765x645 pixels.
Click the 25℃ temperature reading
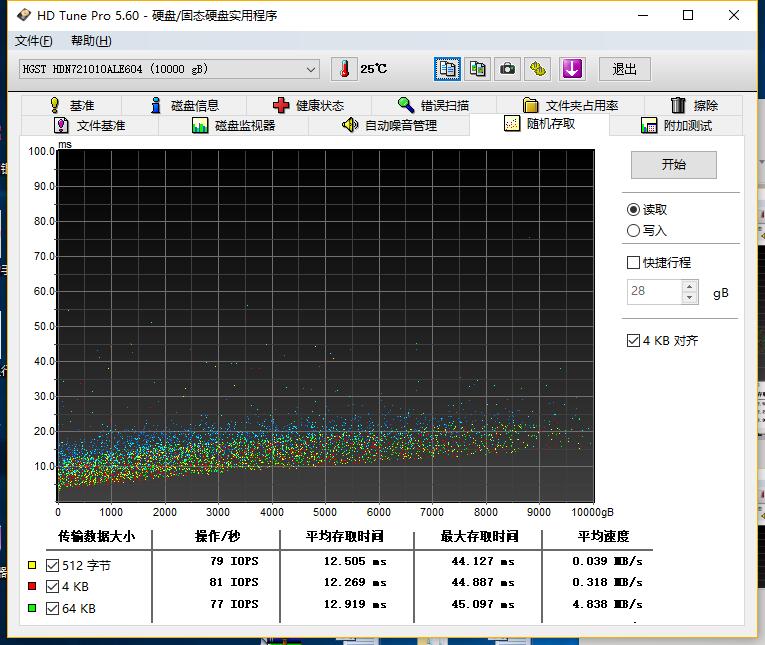coord(373,69)
